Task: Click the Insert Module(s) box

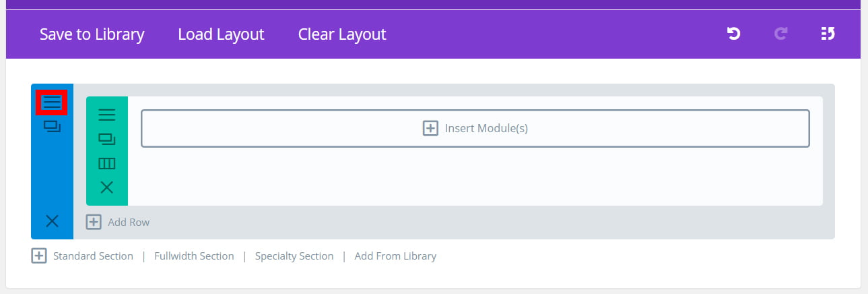Action: pos(475,128)
